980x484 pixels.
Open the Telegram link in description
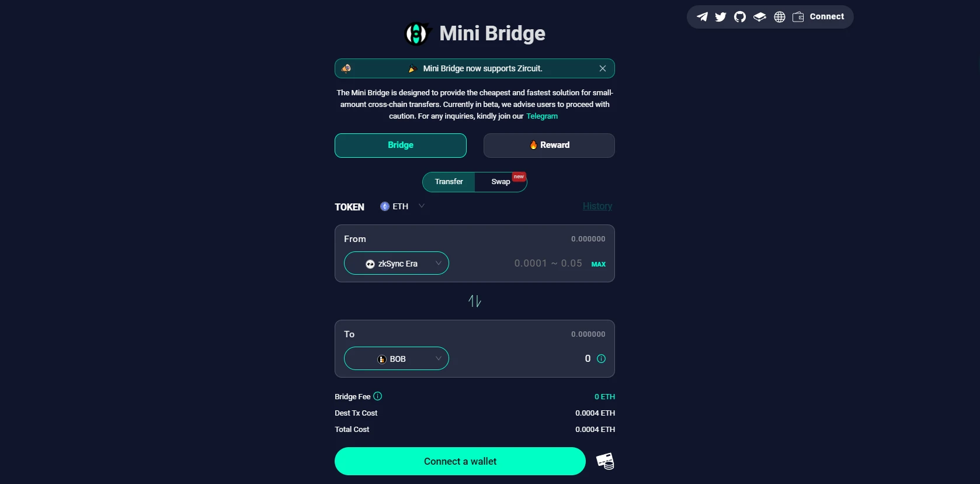542,116
